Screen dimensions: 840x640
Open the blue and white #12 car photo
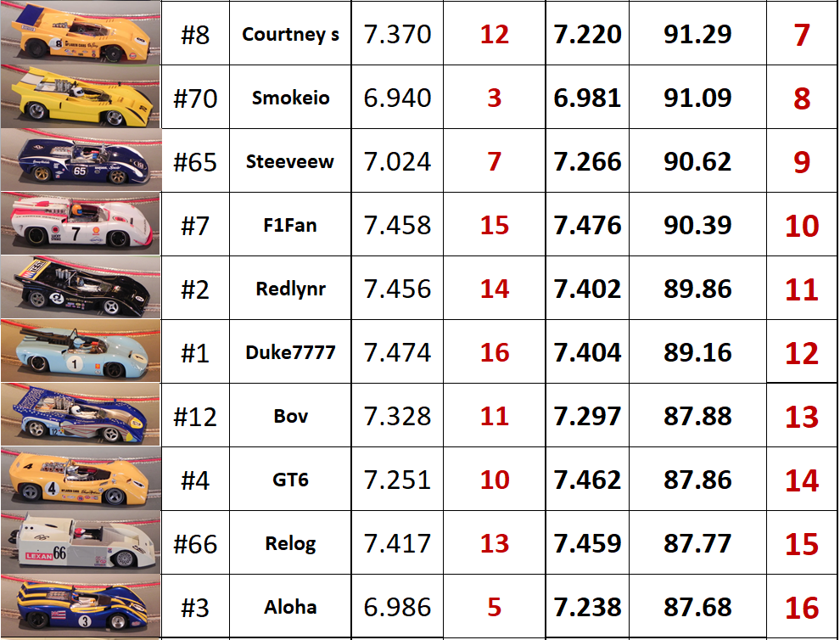point(80,415)
